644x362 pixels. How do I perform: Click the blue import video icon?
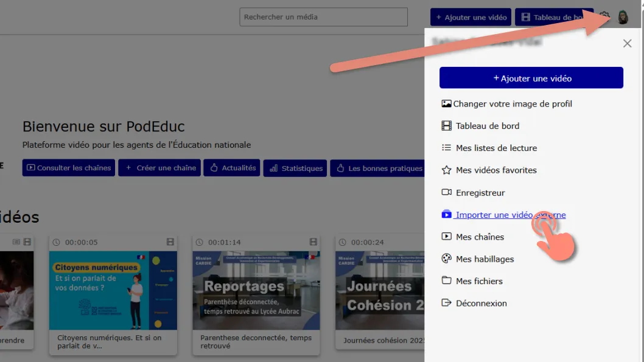(x=446, y=214)
